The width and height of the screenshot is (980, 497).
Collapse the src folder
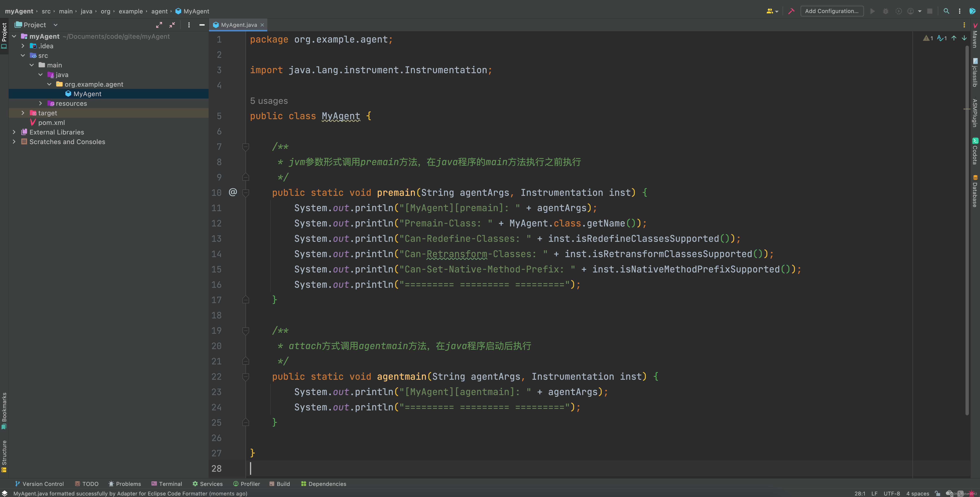23,56
